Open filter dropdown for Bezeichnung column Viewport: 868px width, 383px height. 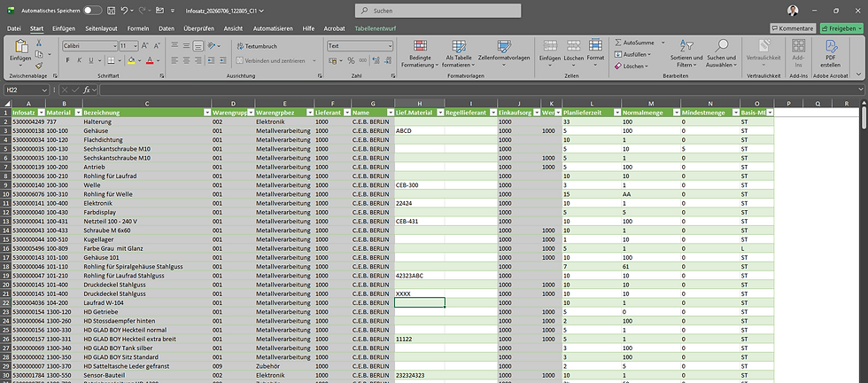(x=207, y=113)
